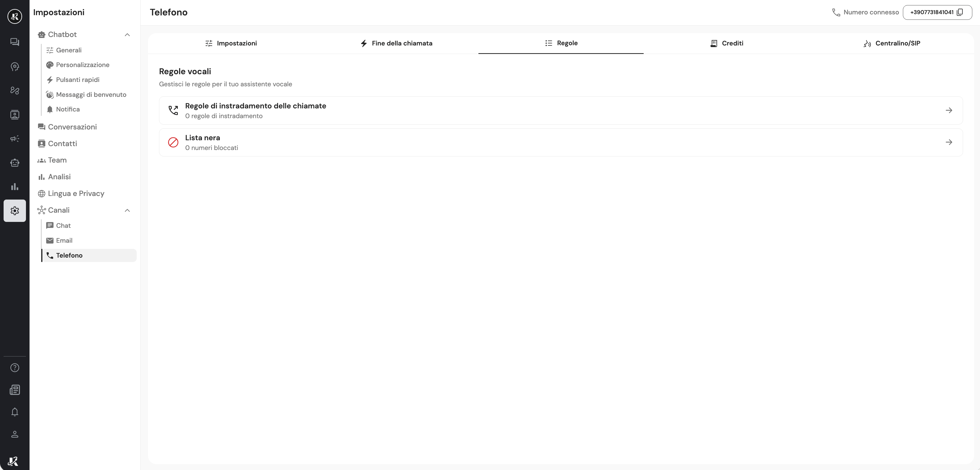Open the Lista nera blocked numbers
The height and width of the screenshot is (470, 980).
tap(561, 142)
